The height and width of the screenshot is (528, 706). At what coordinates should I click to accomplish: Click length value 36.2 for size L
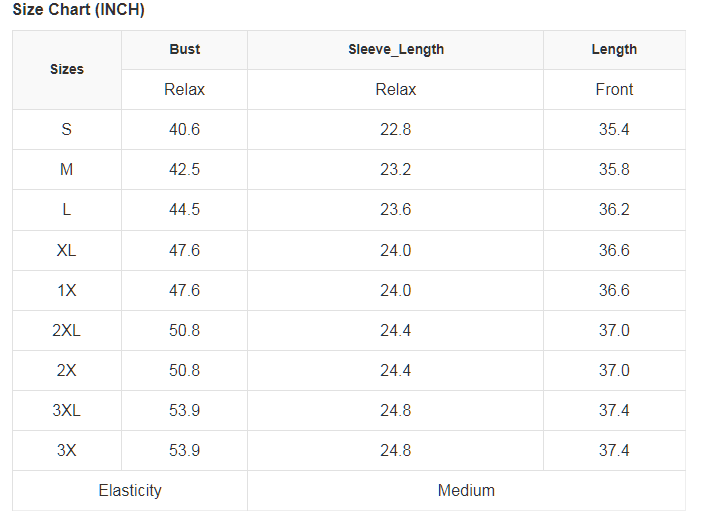(614, 209)
